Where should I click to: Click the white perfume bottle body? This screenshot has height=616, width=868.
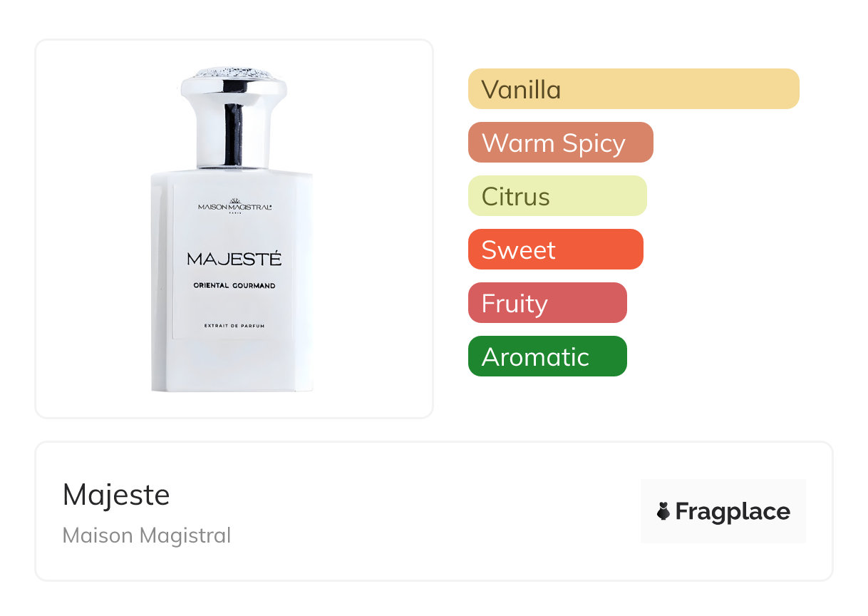pos(232,282)
